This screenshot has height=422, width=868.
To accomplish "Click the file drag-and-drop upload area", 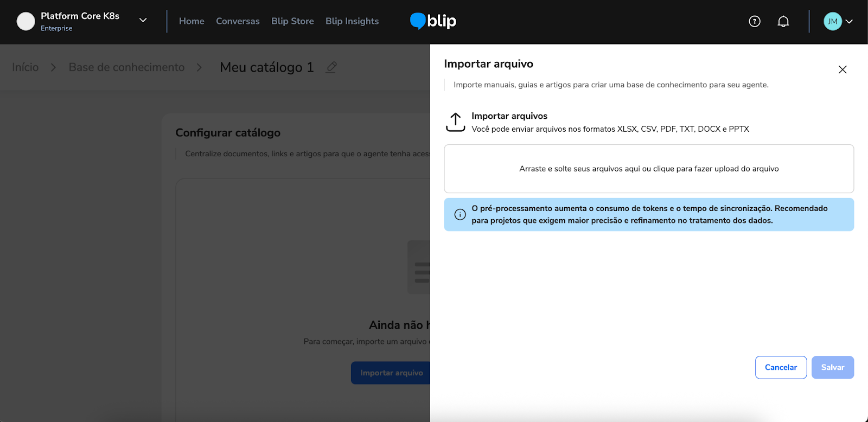I will pos(648,169).
